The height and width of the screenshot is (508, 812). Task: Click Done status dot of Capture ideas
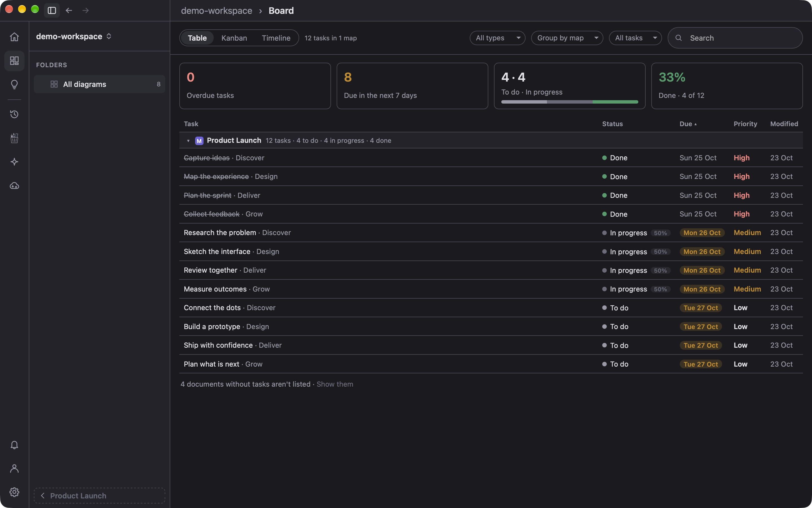(604, 158)
